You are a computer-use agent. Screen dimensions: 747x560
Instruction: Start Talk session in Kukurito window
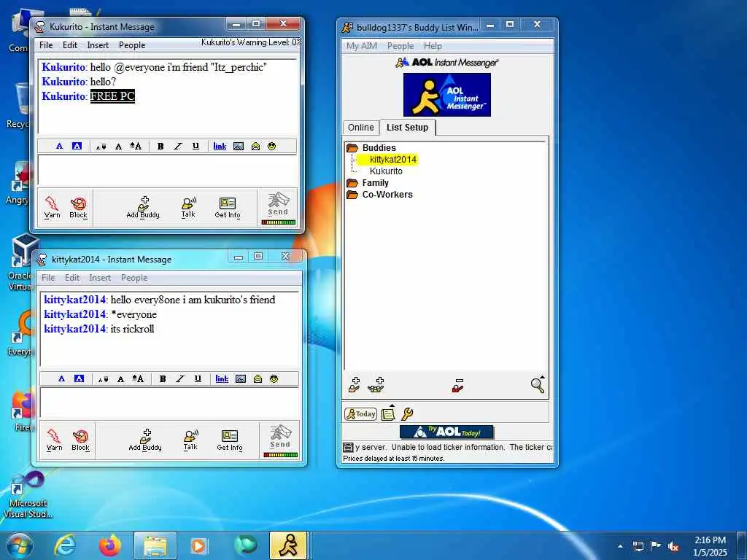(x=189, y=207)
